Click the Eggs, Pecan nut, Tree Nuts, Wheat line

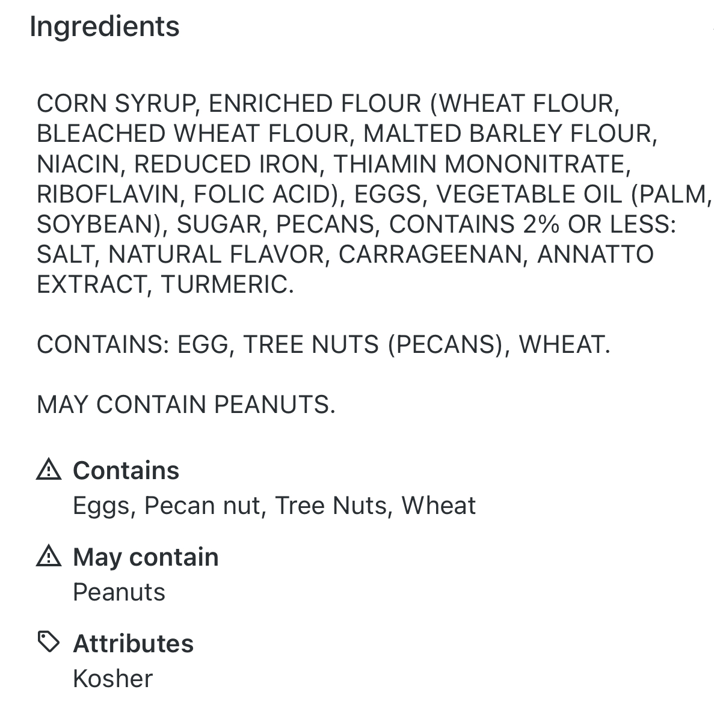tap(274, 506)
